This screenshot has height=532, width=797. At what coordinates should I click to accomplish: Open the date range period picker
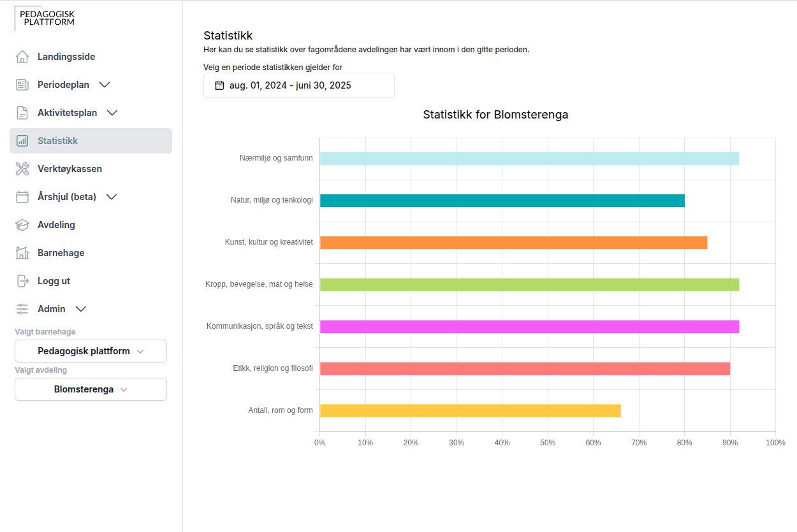[298, 85]
